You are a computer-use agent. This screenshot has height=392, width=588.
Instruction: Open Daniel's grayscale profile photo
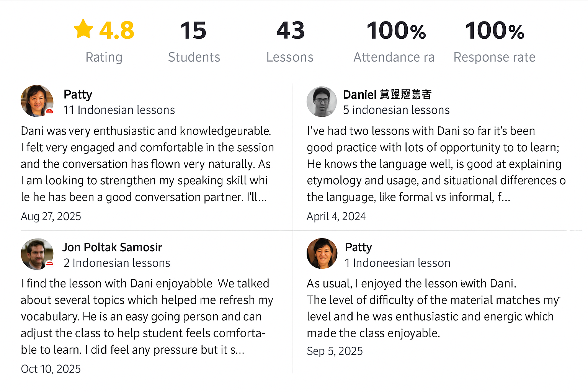point(322,101)
